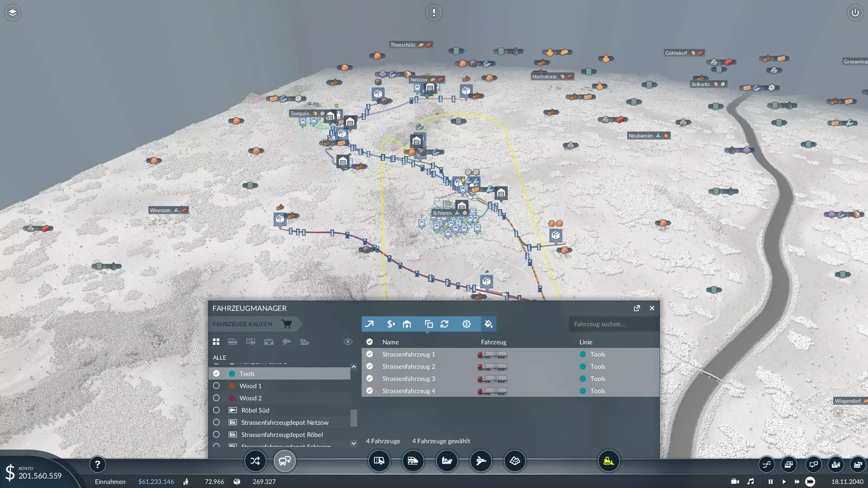
Task: Uncheck Strassenfahrzeug 3 checkbox
Action: 369,379
